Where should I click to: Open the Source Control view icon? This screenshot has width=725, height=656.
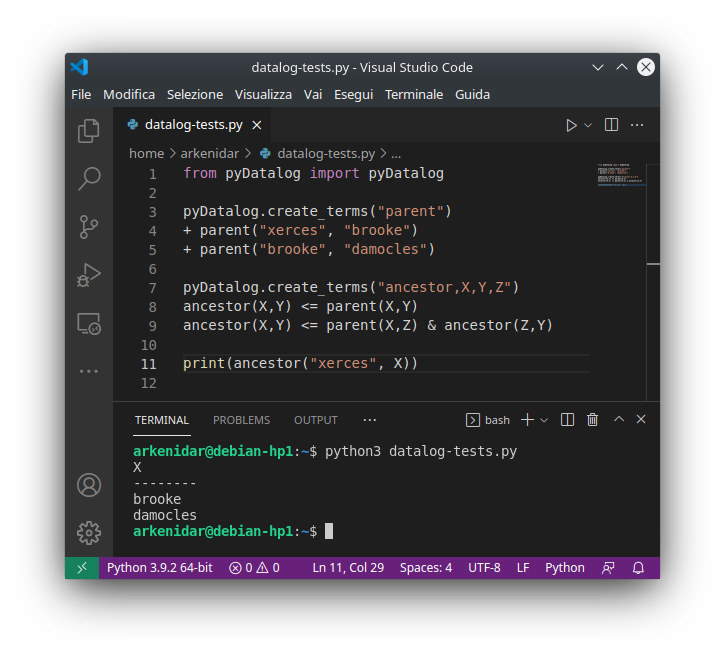pyautogui.click(x=89, y=227)
